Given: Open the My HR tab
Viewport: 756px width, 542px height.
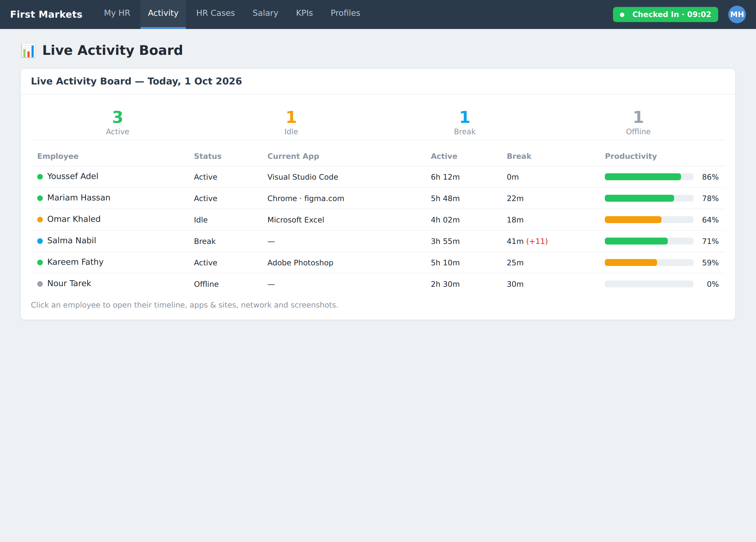Looking at the screenshot, I should tap(117, 13).
